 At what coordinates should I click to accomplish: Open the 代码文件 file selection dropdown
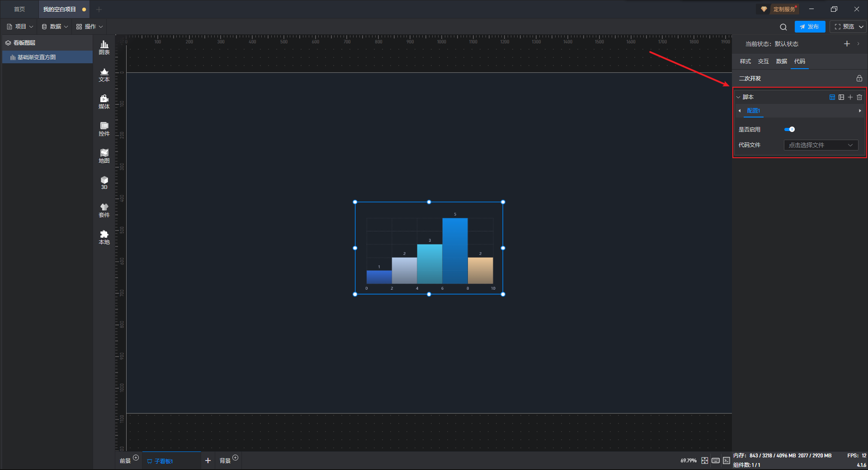tap(821, 145)
